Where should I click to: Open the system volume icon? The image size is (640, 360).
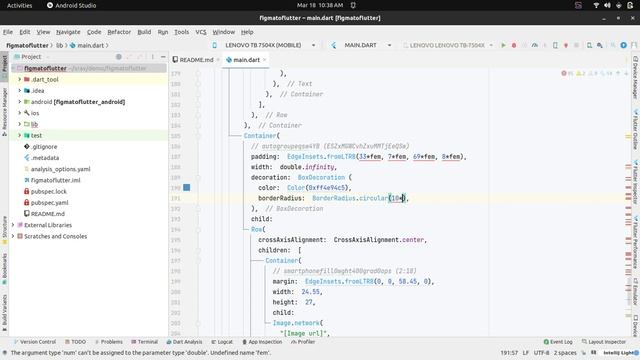[607, 5]
